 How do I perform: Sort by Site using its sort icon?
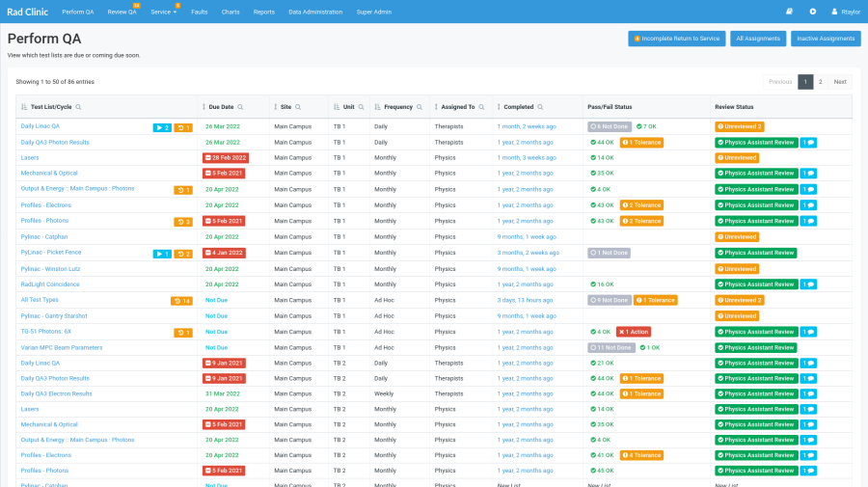click(276, 107)
